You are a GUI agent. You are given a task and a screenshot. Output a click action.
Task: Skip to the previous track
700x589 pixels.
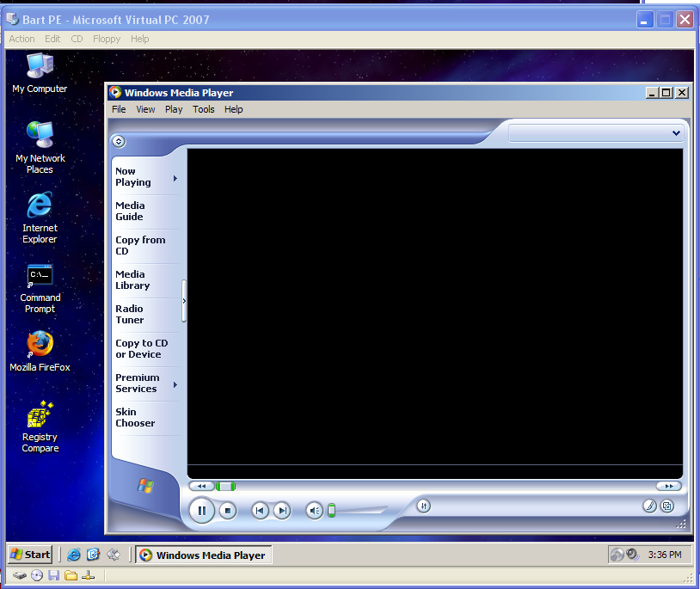(260, 511)
